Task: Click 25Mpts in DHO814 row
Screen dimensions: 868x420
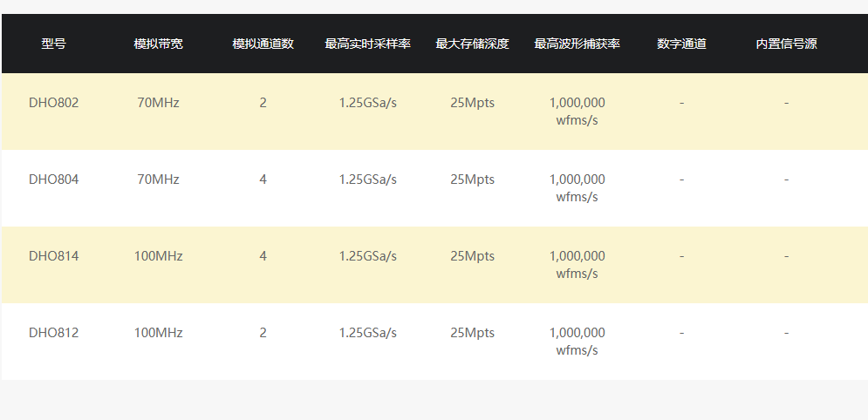Action: [x=472, y=256]
